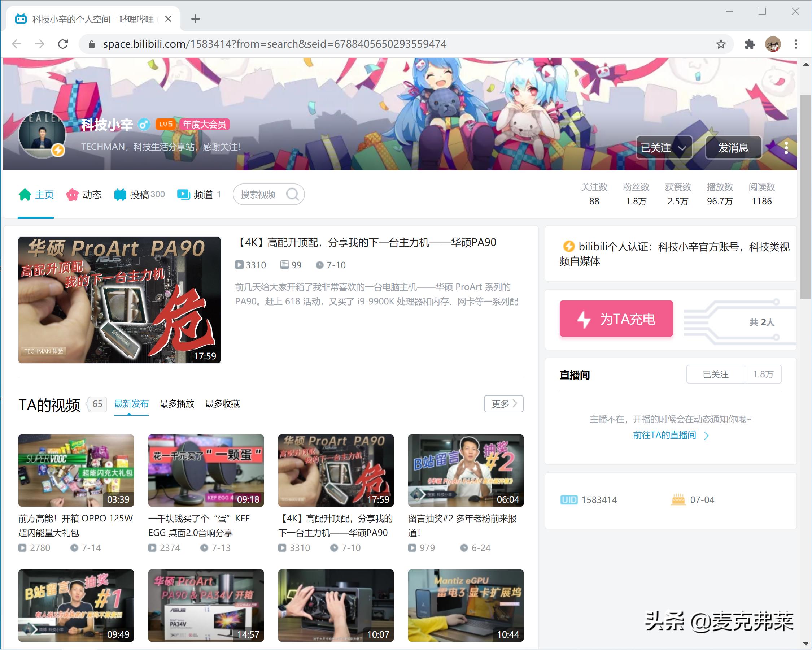Open the three-dot more options icon
This screenshot has height=650, width=812.
pos(786,148)
